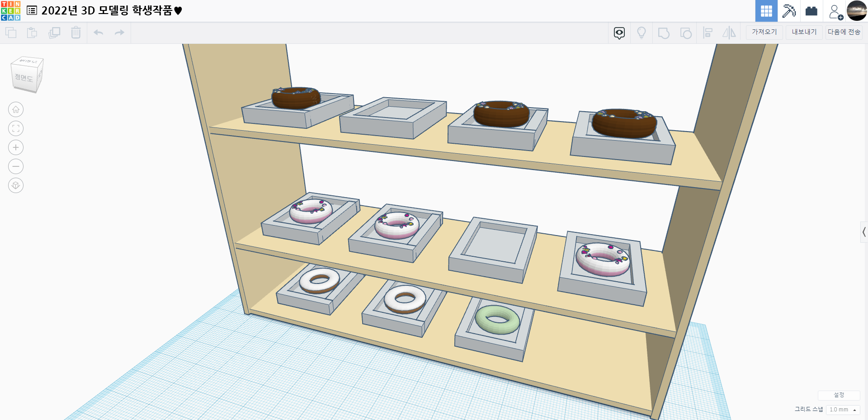The height and width of the screenshot is (420, 868).
Task: Select the green donut on bottom shelf
Action: 497,319
